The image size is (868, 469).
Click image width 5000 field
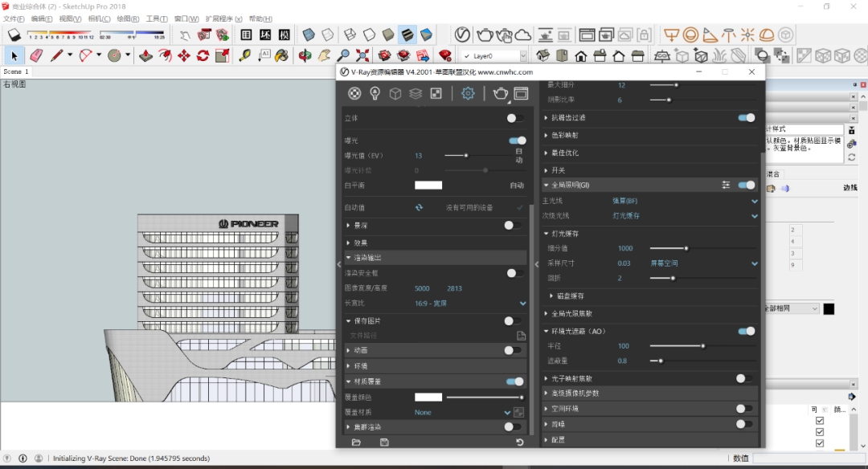(423, 288)
